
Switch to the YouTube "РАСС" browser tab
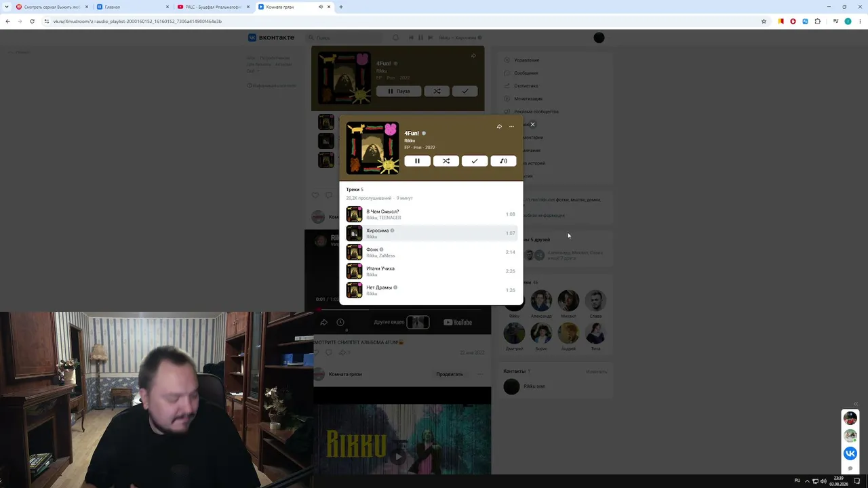213,7
